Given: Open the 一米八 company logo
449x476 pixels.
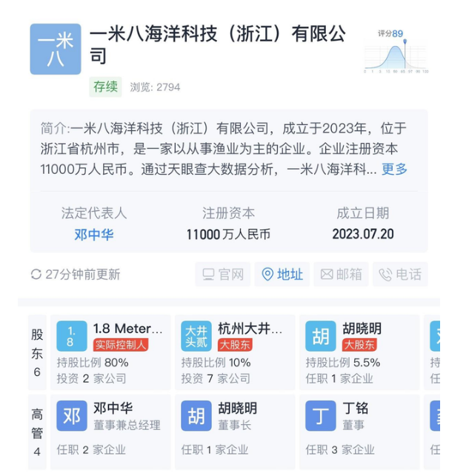Looking at the screenshot, I should (x=56, y=49).
